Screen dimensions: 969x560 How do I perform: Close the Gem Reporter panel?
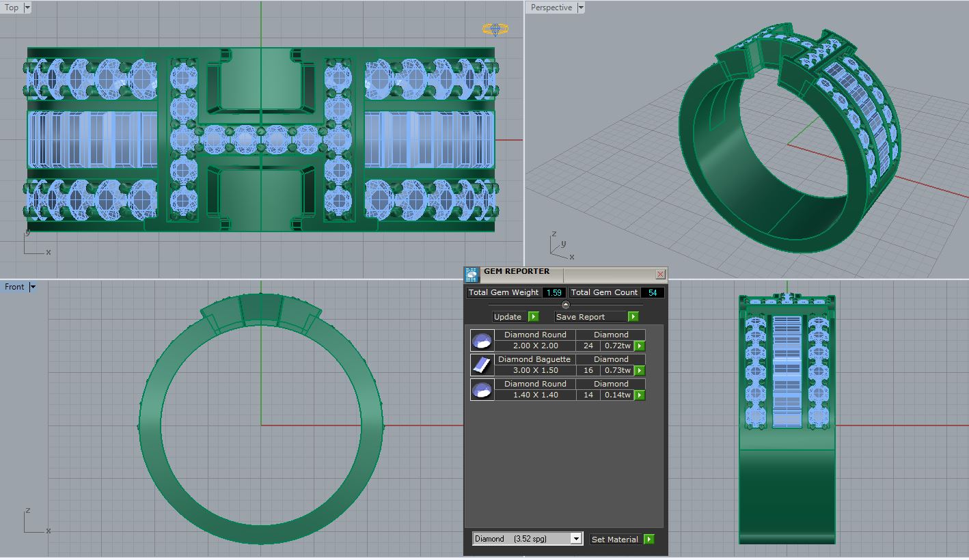[660, 274]
